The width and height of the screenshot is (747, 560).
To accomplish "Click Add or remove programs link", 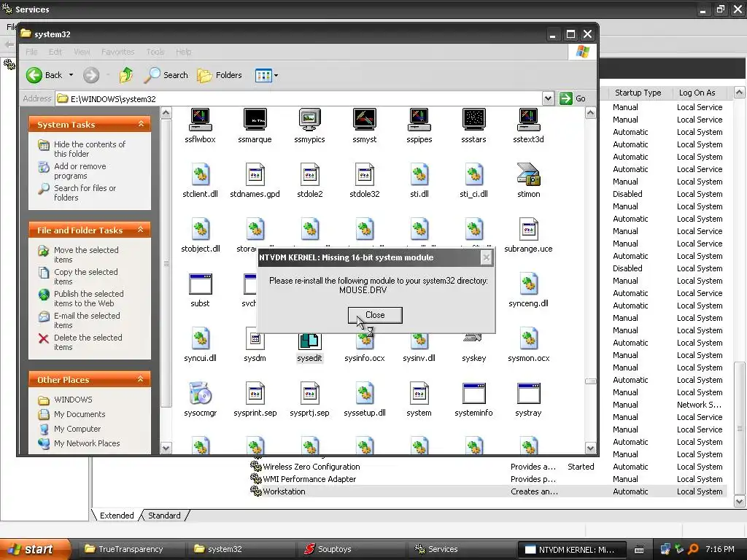I will [80, 171].
